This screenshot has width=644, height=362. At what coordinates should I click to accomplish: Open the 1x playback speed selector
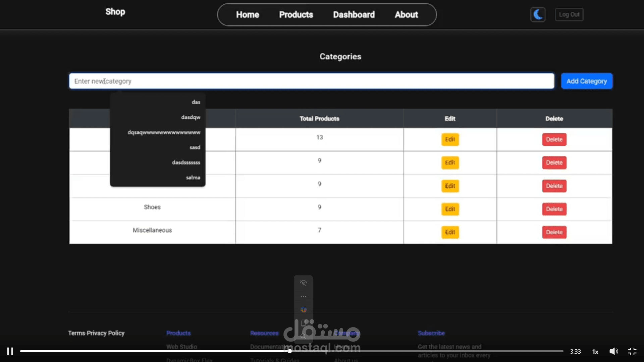[595, 352]
